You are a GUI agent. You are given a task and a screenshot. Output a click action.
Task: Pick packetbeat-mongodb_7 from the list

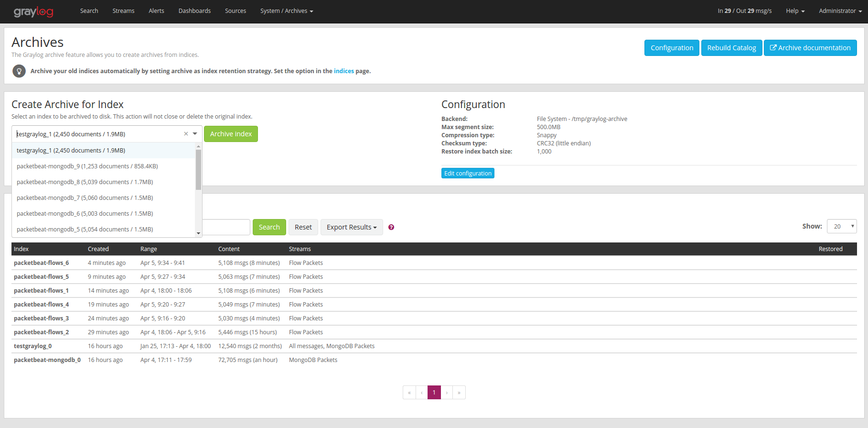[x=103, y=198]
